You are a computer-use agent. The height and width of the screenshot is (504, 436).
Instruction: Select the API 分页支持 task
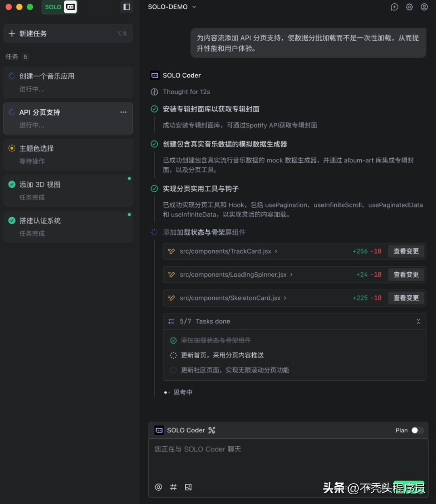[x=68, y=118]
